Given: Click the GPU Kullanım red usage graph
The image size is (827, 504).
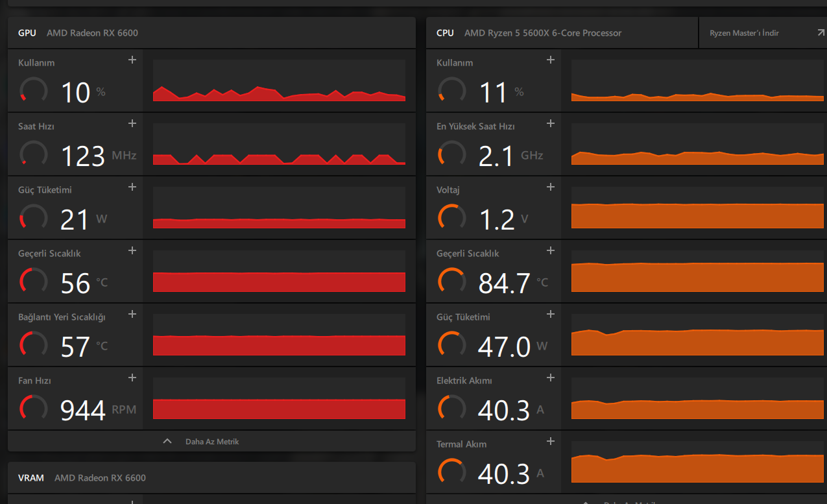Looking at the screenshot, I should pos(279,81).
